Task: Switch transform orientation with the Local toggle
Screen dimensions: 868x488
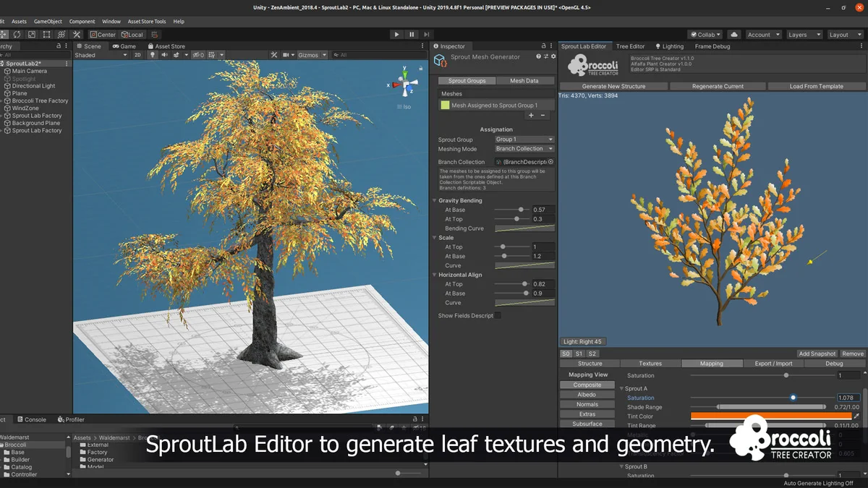Action: pos(134,34)
